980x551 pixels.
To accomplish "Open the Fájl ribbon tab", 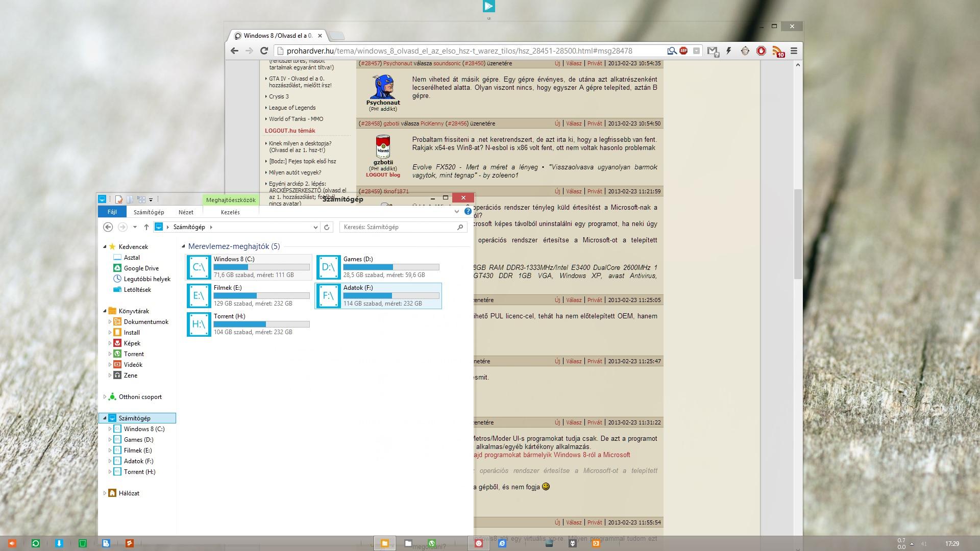I will pos(112,212).
